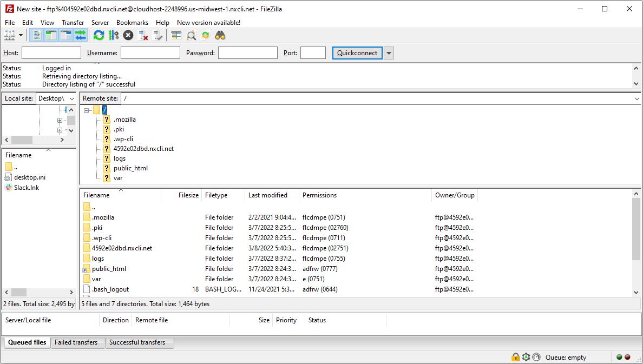Select .pki in the remote tree
643x364 pixels.
click(x=119, y=129)
